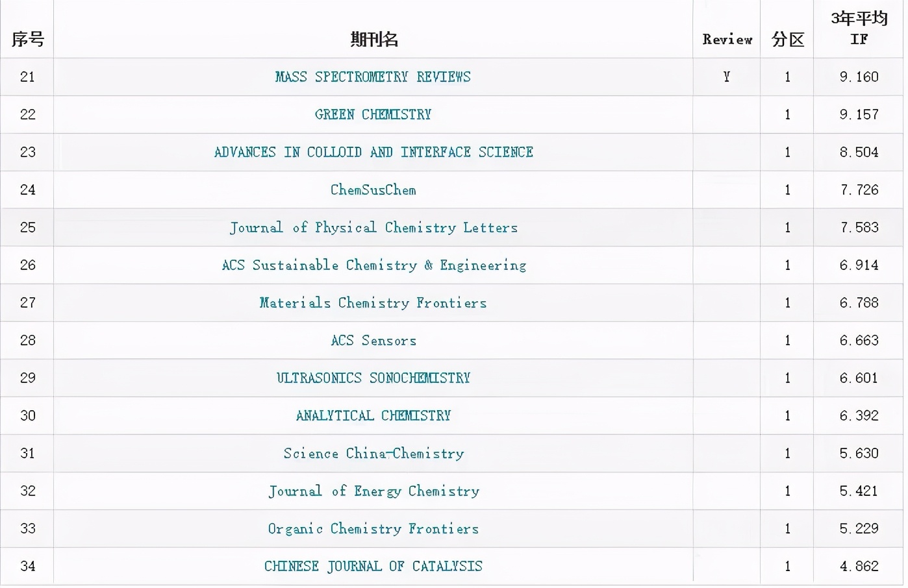Select serial number 21 cell

(x=27, y=77)
